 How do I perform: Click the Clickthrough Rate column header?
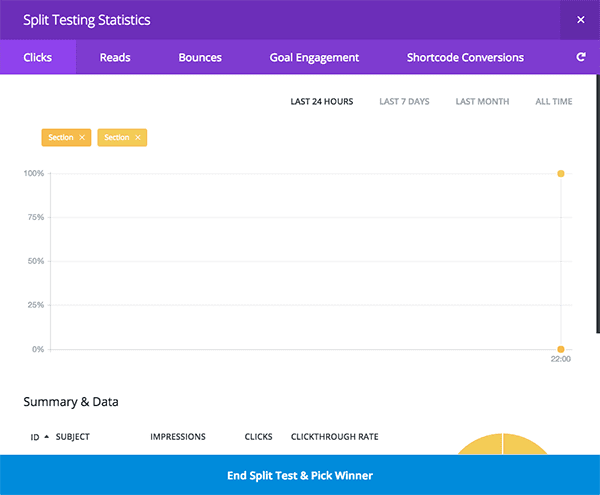point(334,437)
